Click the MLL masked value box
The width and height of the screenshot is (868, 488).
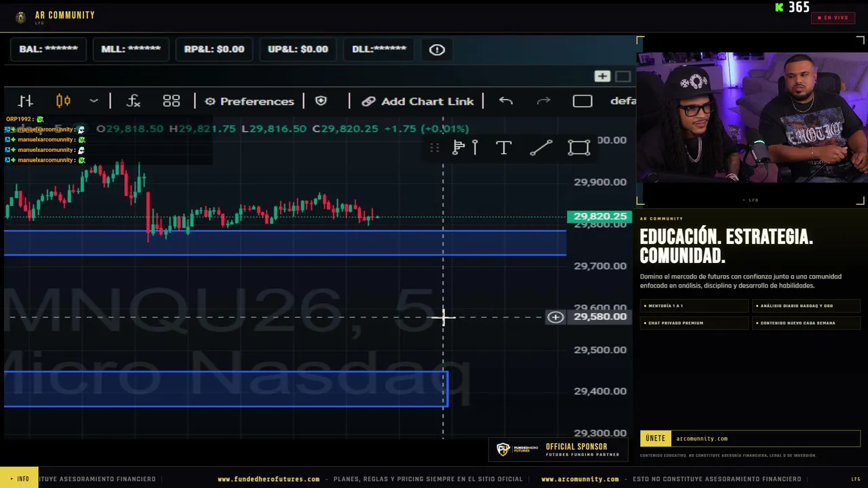(x=131, y=49)
